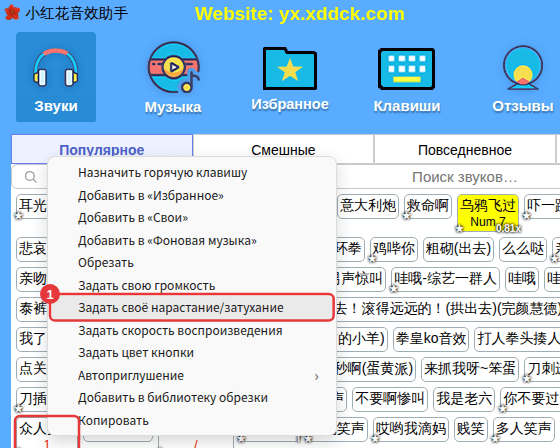
Task: Switch to the Смешные tab
Action: click(283, 149)
